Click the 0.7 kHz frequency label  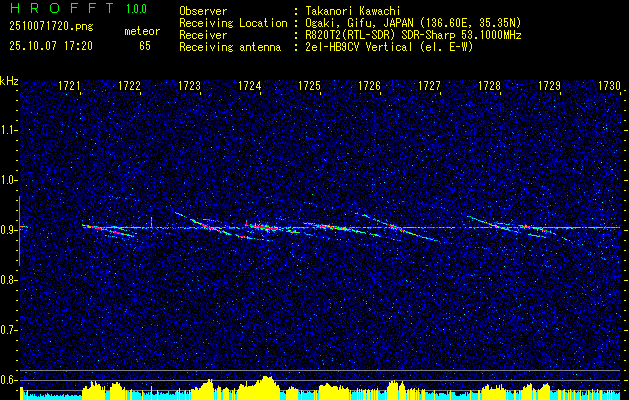pos(7,330)
